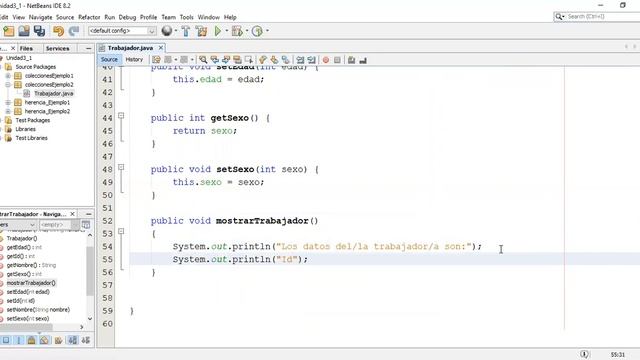Click the Undo arrow icon
Viewport: 640px width, 360px height.
coord(58,31)
